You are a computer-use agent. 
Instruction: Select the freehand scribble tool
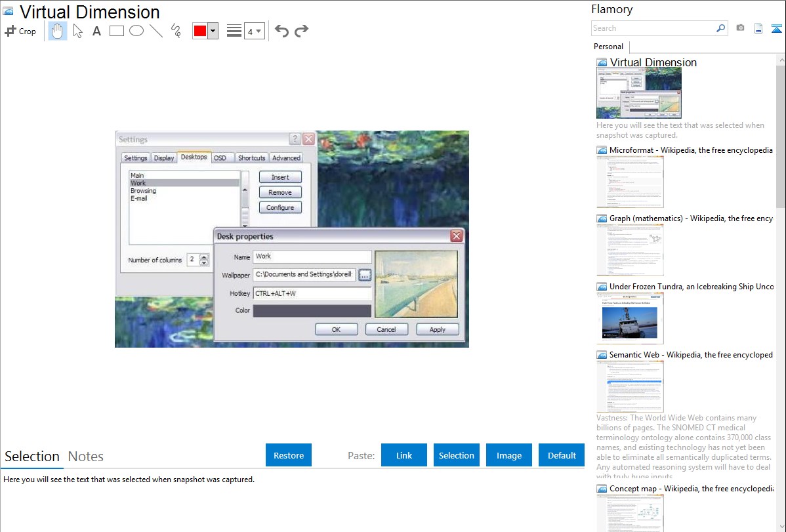176,31
